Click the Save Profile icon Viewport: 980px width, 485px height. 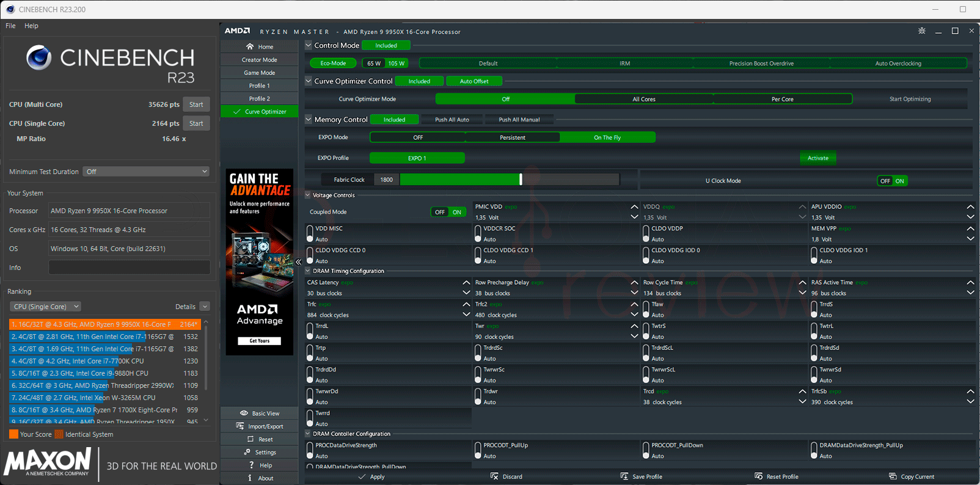(624, 476)
